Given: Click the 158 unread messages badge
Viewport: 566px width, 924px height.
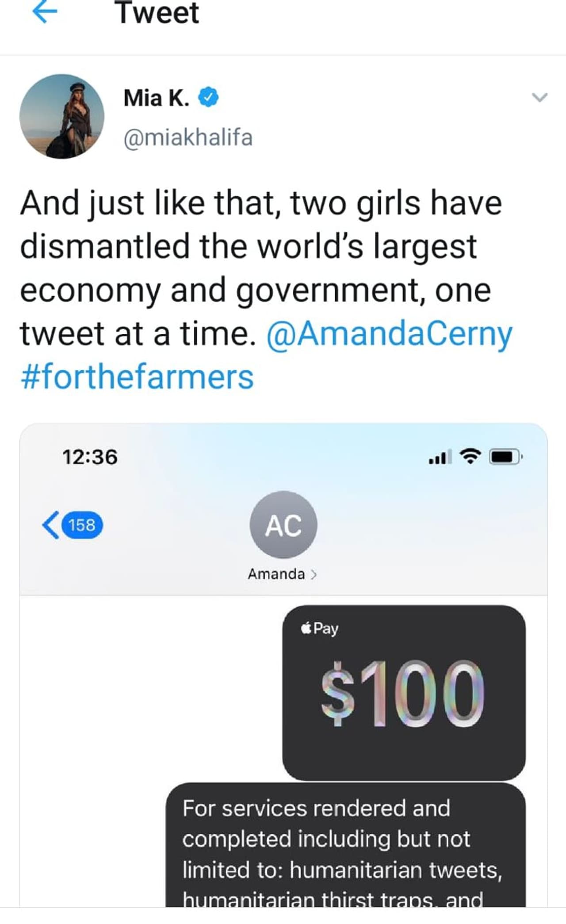Looking at the screenshot, I should (x=82, y=525).
